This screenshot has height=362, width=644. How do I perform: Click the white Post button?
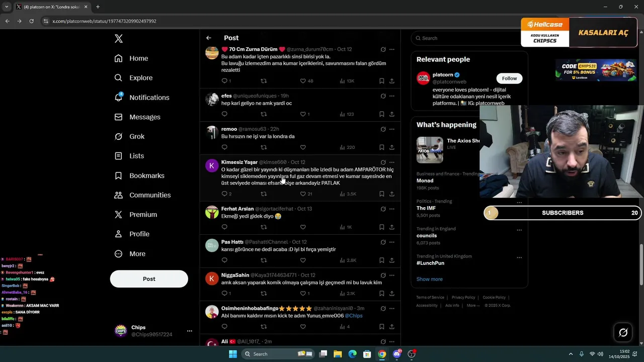coord(149,279)
